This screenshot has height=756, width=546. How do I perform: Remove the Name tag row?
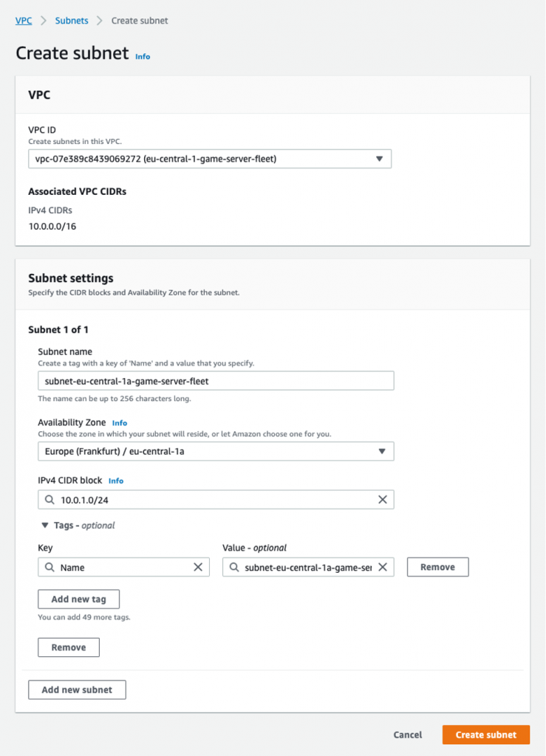pos(437,567)
